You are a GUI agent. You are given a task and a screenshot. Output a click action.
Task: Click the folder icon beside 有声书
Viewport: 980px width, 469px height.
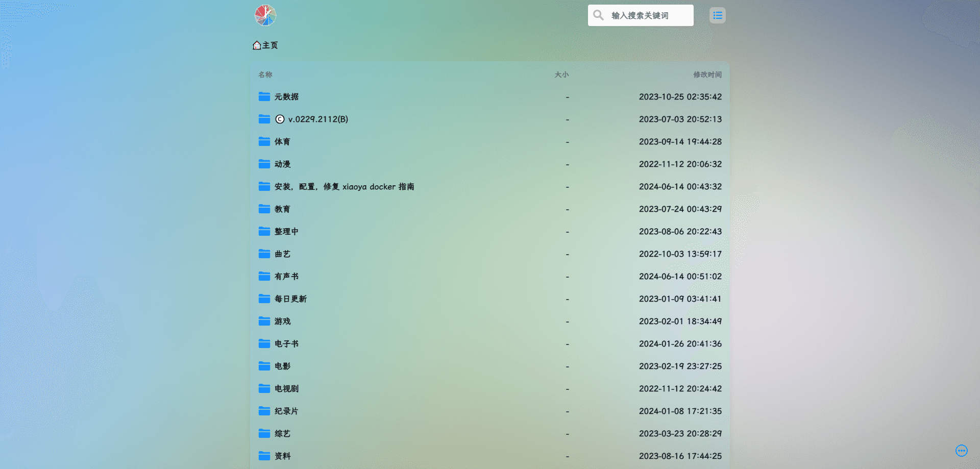264,276
